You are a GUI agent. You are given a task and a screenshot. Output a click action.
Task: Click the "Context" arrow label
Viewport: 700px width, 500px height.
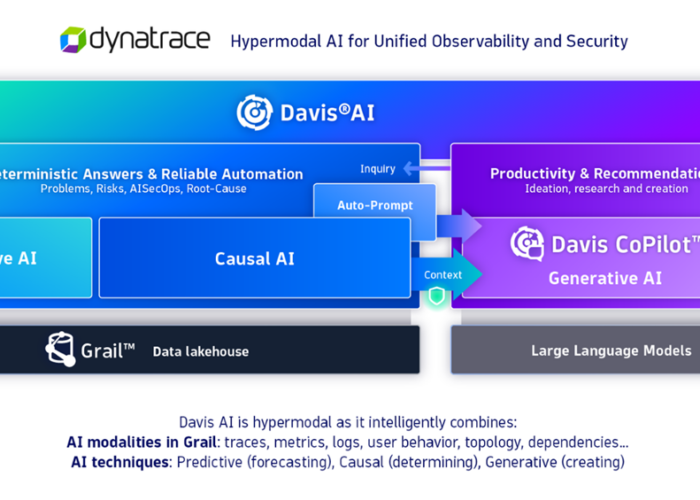442,275
